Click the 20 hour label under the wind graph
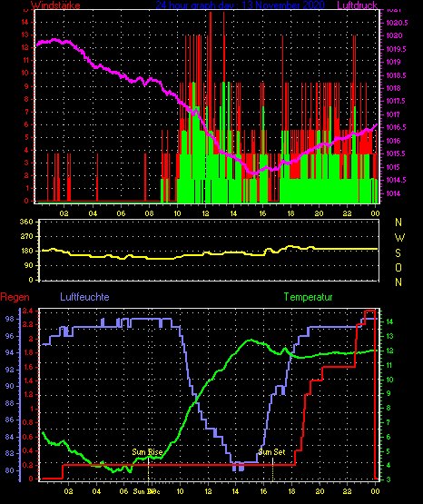The height and width of the screenshot is (504, 423). click(319, 213)
